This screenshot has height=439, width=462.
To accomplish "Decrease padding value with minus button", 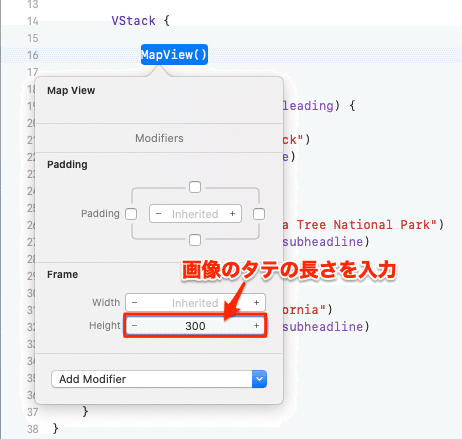I will pos(158,214).
